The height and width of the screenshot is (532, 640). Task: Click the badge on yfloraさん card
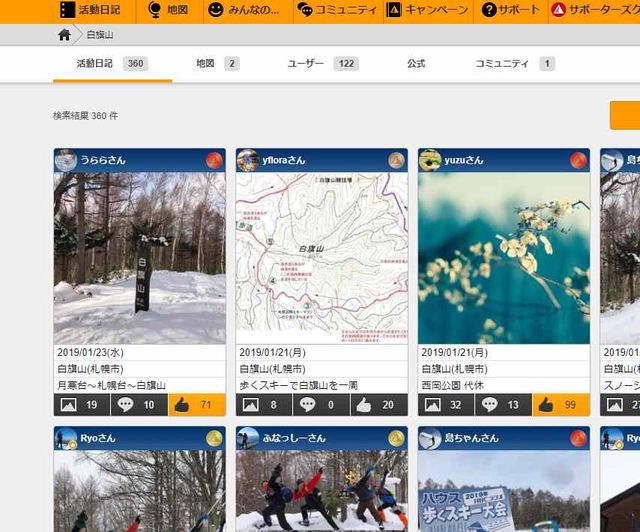pyautogui.click(x=396, y=160)
